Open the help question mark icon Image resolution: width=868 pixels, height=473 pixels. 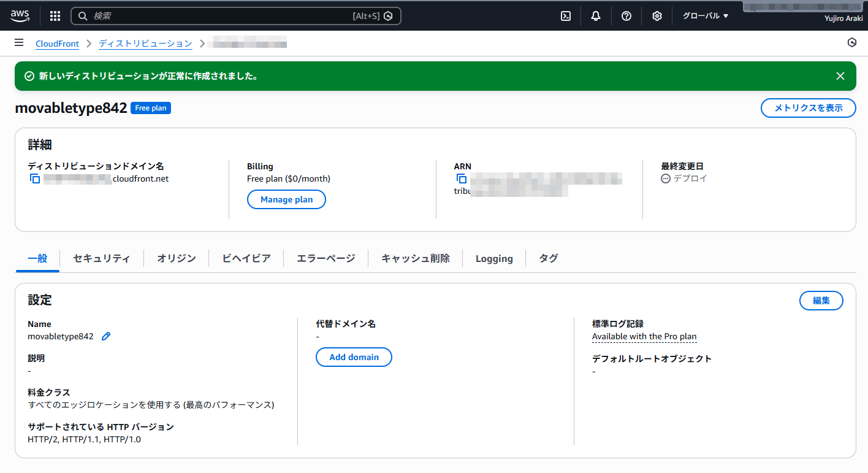(626, 16)
